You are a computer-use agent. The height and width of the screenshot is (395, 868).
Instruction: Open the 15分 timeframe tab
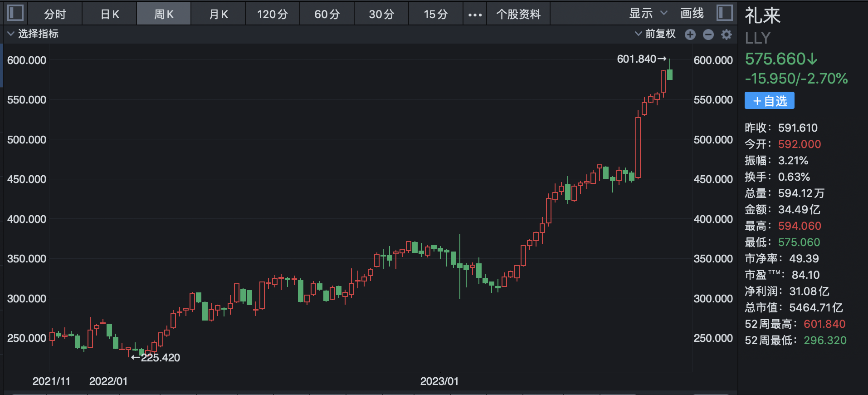coord(436,14)
